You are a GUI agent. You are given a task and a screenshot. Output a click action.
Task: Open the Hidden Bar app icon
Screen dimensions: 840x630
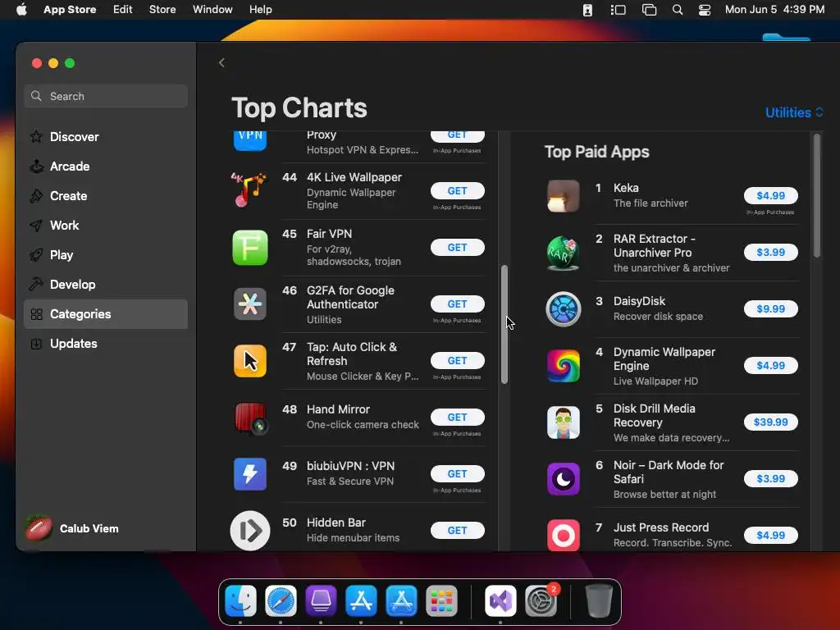[249, 531]
